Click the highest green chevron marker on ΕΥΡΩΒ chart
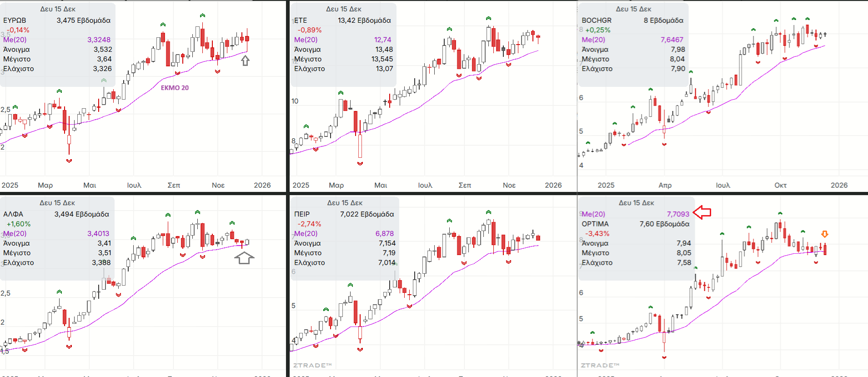868x377 pixels. click(202, 15)
